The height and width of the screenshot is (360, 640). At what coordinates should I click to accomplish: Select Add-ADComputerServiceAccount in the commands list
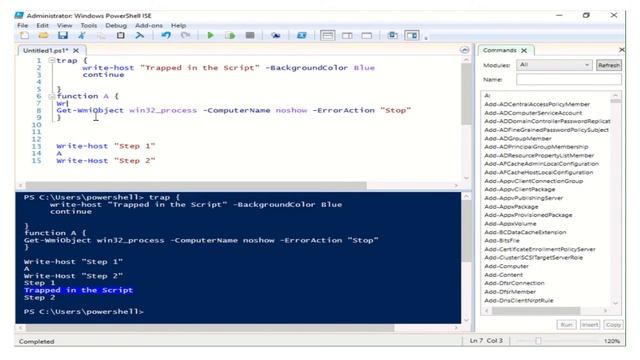533,113
